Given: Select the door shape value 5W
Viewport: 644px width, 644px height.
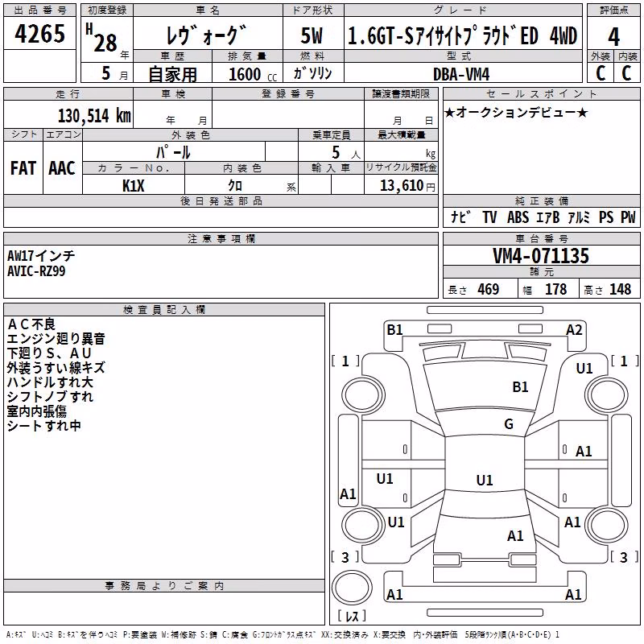Looking at the screenshot, I should [x=312, y=35].
